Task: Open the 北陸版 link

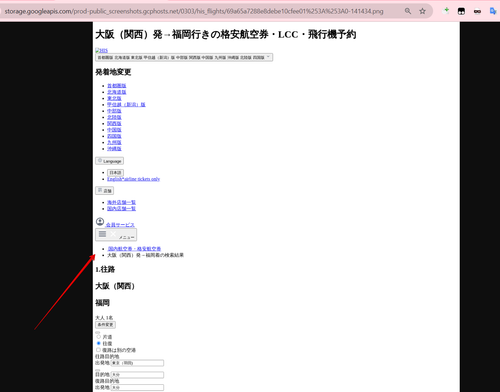Action: pos(114,117)
